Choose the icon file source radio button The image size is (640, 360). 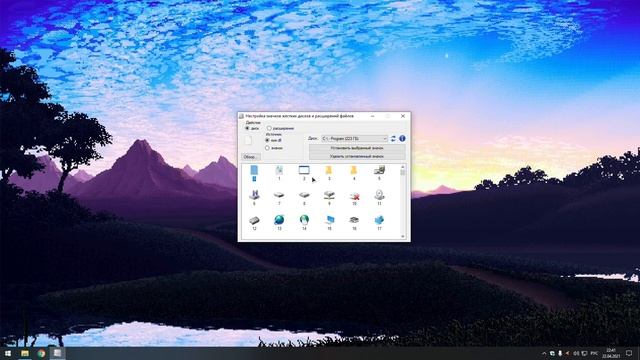coord(267,148)
